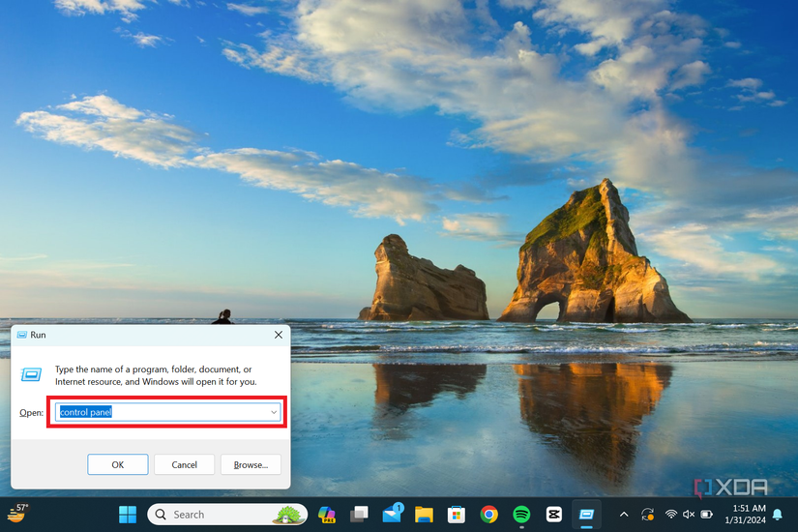Click OK in the Run dialog
The image size is (798, 532).
[x=118, y=464]
